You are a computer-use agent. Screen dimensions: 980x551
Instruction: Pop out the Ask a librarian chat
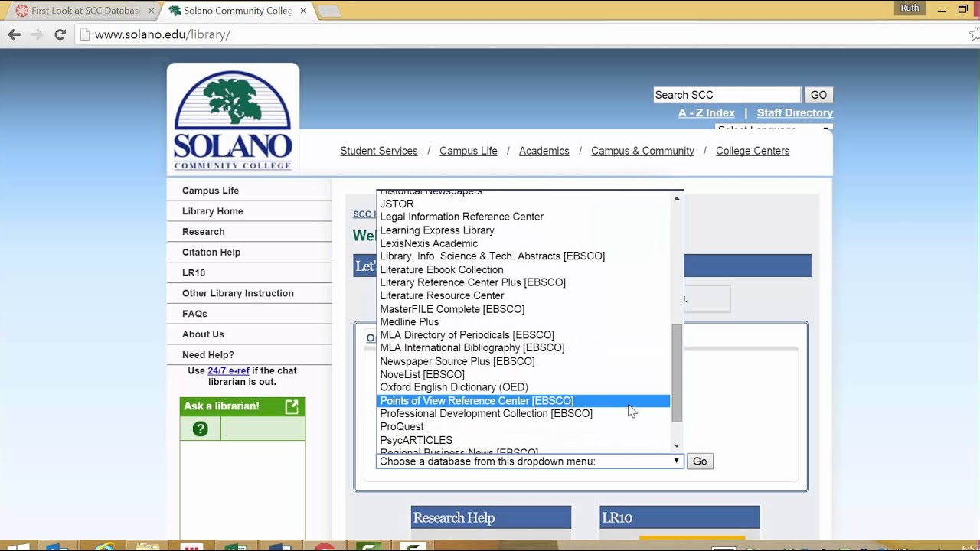(x=292, y=406)
